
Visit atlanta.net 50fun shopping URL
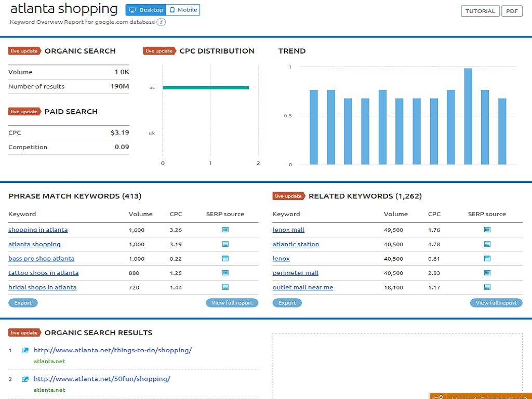102,379
